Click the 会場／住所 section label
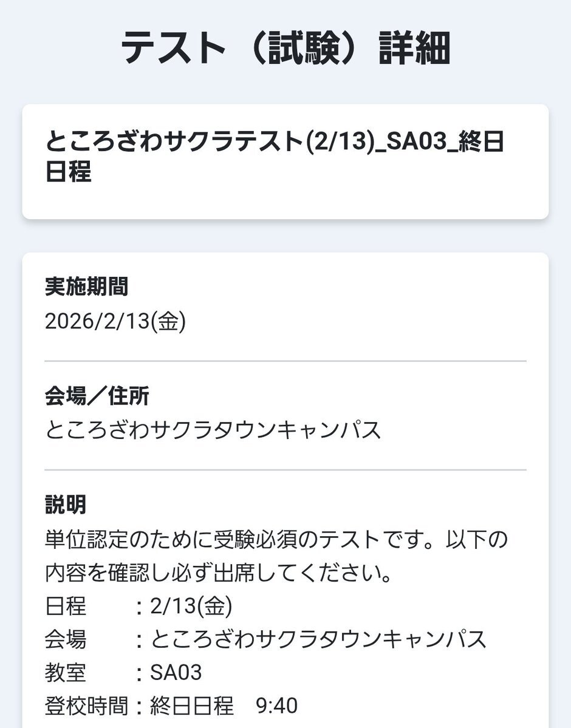Viewport: 571px width, 728px height. (x=97, y=396)
